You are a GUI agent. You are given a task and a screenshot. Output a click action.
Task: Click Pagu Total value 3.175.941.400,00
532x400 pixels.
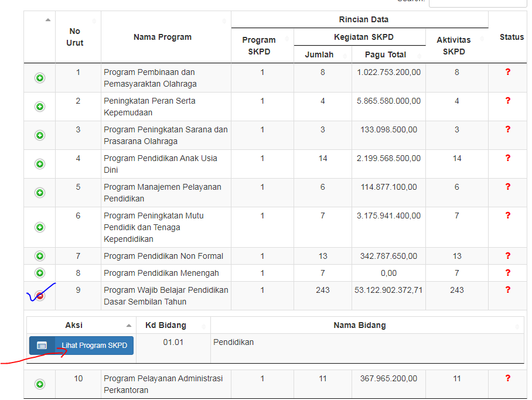388,216
